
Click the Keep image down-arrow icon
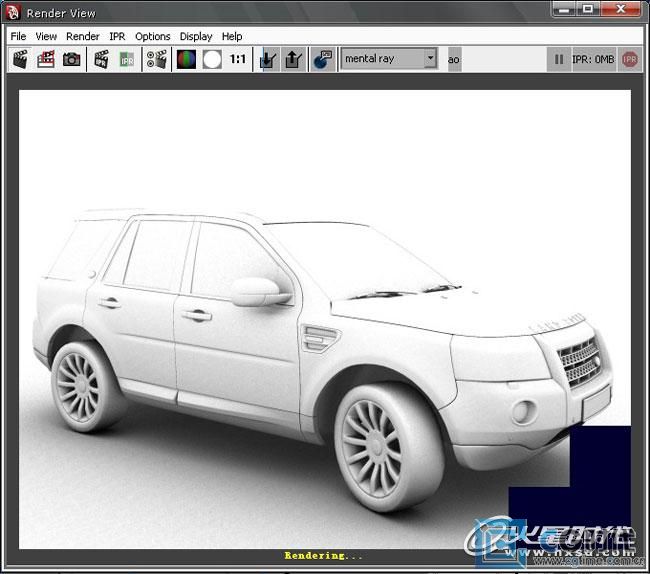coord(268,59)
